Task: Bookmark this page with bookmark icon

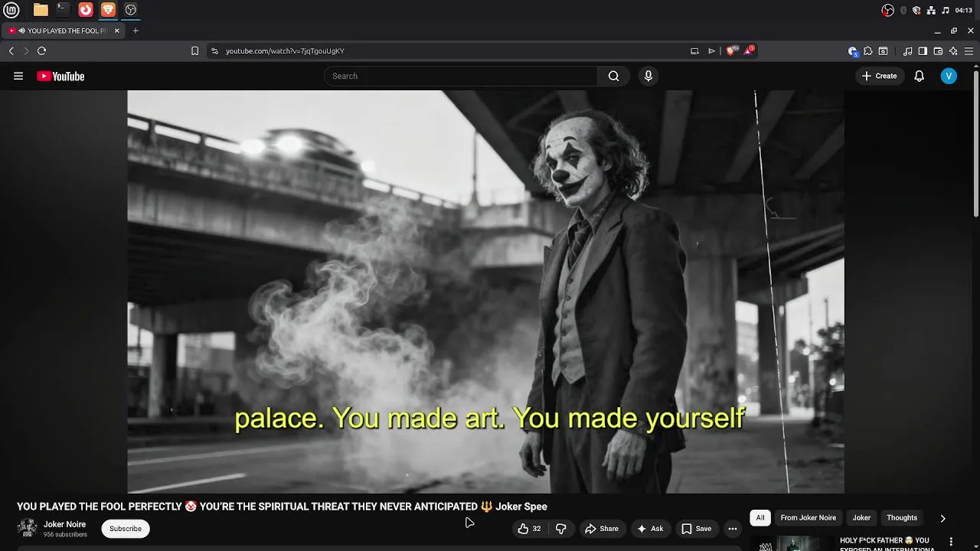Action: [x=194, y=51]
